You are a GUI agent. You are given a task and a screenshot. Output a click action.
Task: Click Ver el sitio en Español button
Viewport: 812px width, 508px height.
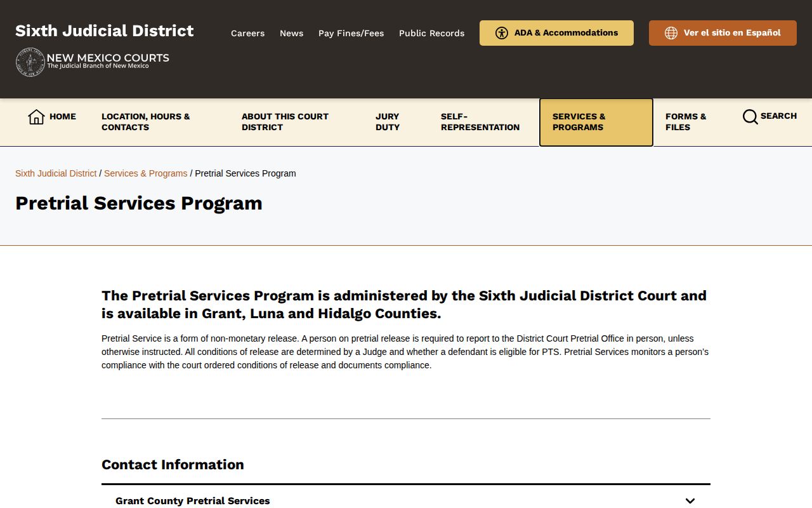click(723, 33)
